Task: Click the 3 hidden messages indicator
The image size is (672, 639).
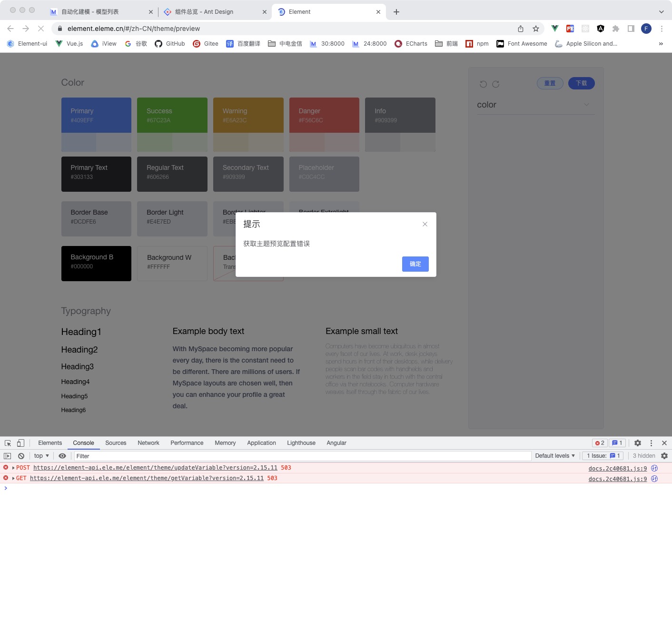Action: (643, 456)
